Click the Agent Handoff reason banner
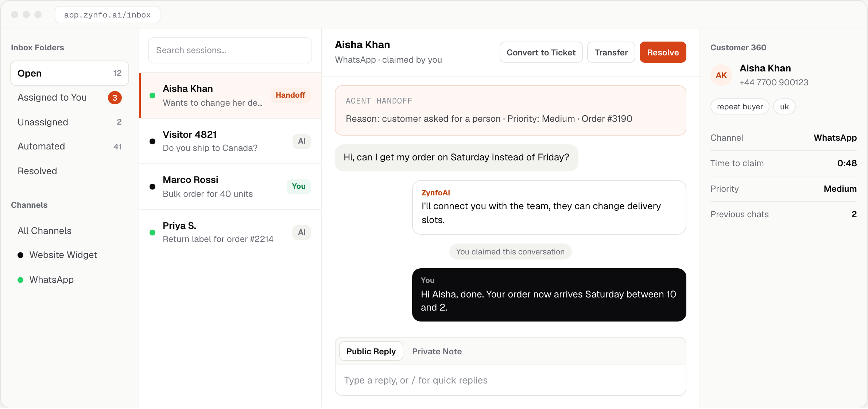The width and height of the screenshot is (868, 409). (510, 110)
